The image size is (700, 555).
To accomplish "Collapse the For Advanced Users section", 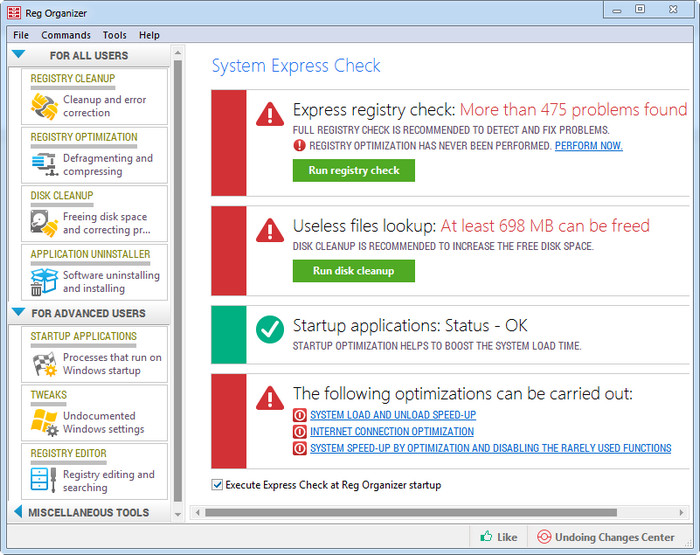I will tap(19, 312).
